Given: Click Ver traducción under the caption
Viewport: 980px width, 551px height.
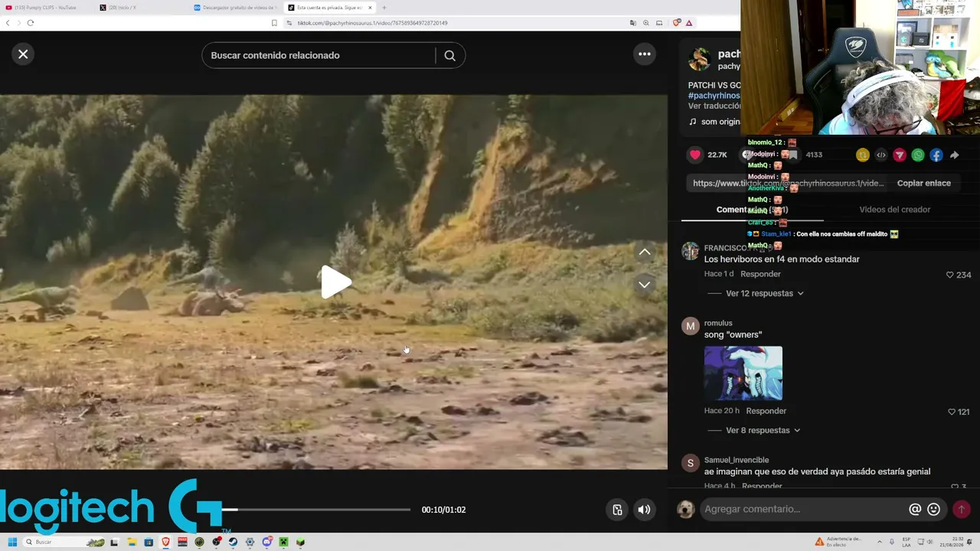Looking at the screenshot, I should tap(714, 106).
